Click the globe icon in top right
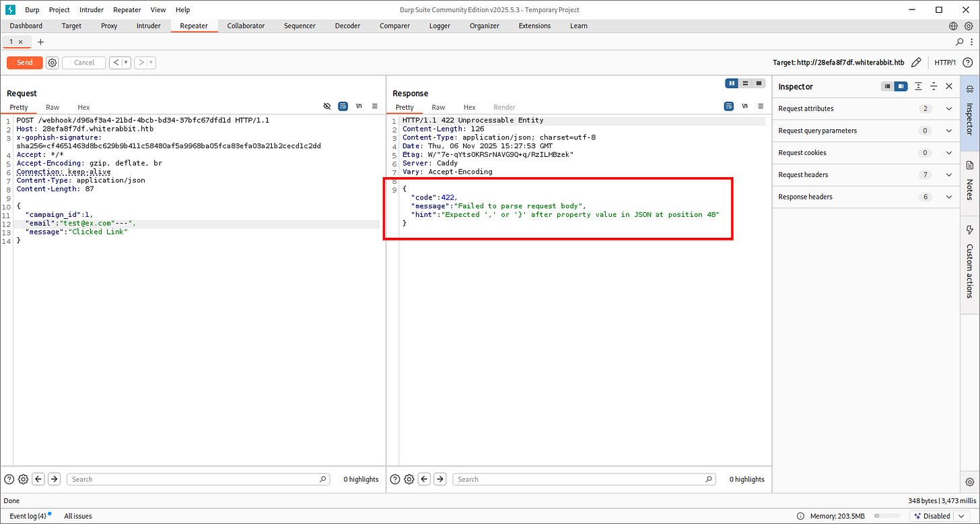Screen dimensions: 980x524 coord(953,26)
